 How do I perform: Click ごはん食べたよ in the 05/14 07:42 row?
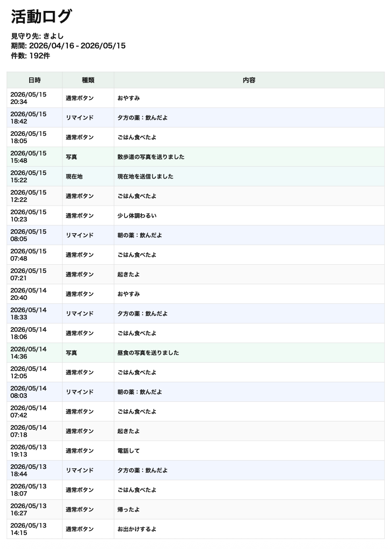pyautogui.click(x=137, y=411)
